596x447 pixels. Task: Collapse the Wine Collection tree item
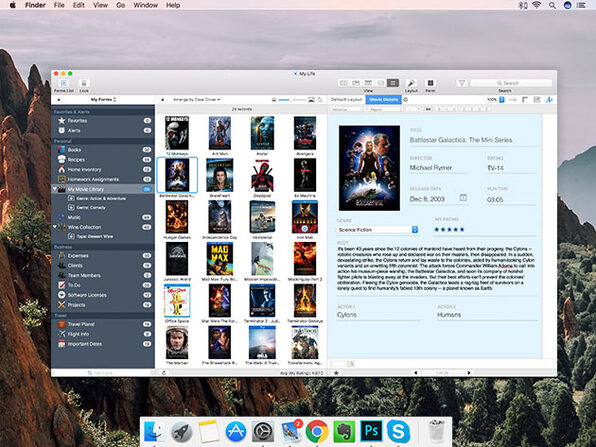point(55,227)
